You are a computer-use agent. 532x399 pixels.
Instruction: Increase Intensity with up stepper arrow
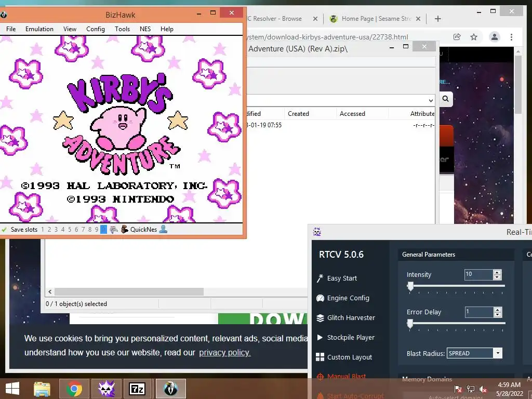(497, 272)
